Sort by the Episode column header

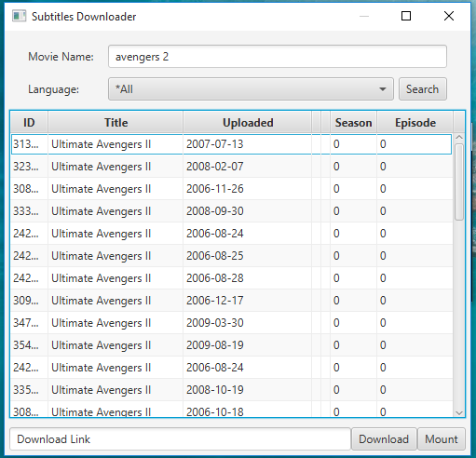click(415, 123)
